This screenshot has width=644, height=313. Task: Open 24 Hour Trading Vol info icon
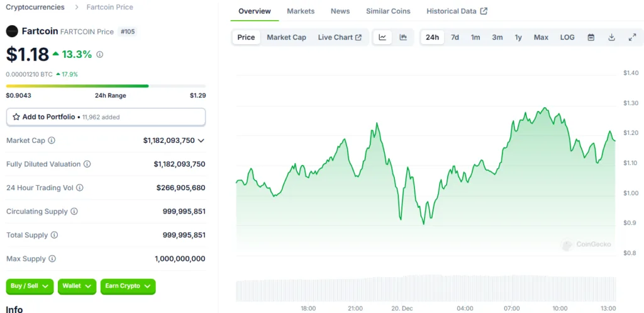80,188
